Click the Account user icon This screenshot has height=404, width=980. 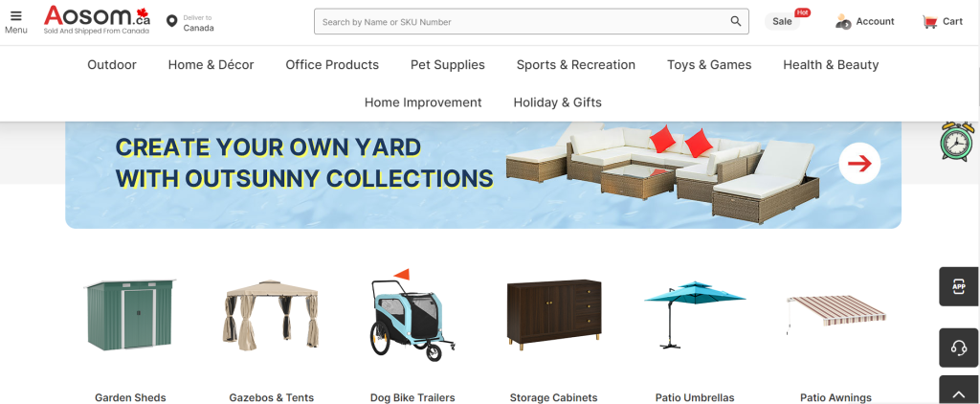843,22
